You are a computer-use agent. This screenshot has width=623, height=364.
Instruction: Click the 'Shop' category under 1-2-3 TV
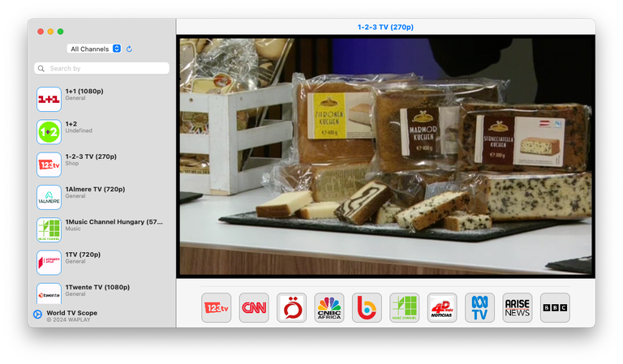click(x=72, y=163)
